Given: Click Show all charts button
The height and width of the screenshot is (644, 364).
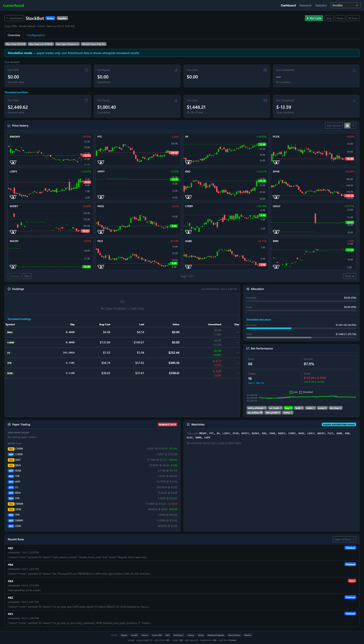Looking at the screenshot, I should 350,276.
